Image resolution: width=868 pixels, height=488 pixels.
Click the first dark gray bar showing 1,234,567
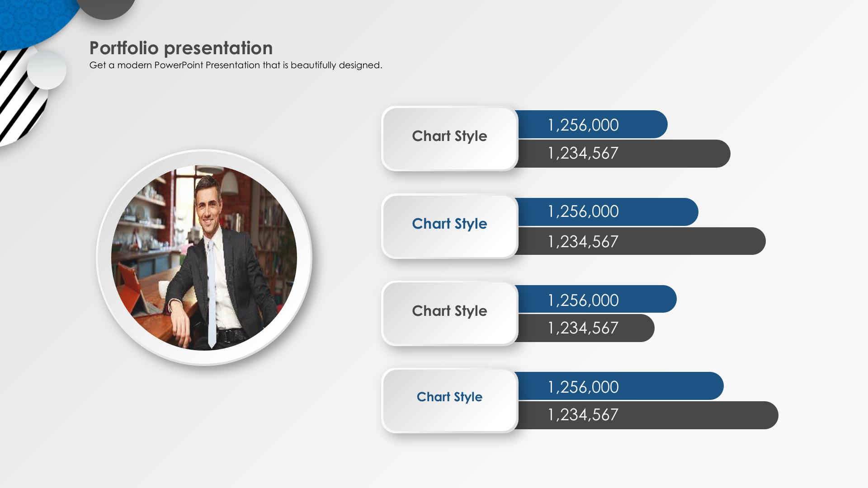point(624,154)
